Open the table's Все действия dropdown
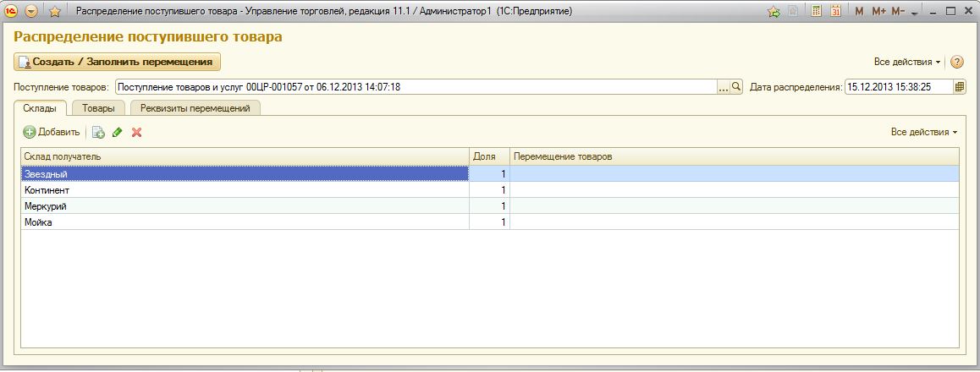The image size is (980, 372). click(x=924, y=133)
